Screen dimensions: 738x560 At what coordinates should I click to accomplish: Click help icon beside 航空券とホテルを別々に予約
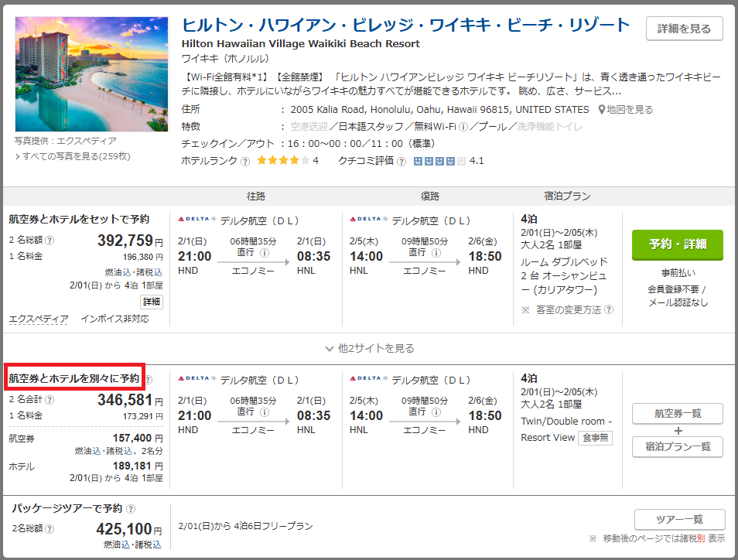pyautogui.click(x=148, y=380)
